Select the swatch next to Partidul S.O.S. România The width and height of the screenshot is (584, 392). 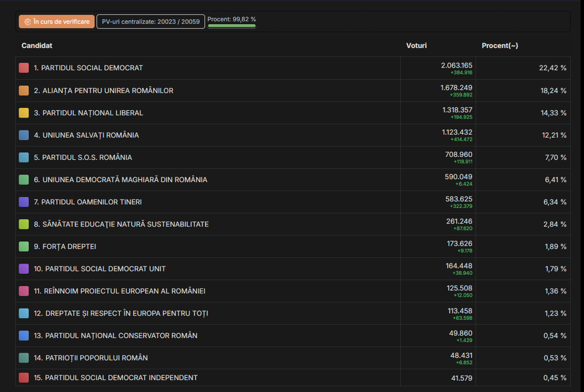(x=24, y=157)
